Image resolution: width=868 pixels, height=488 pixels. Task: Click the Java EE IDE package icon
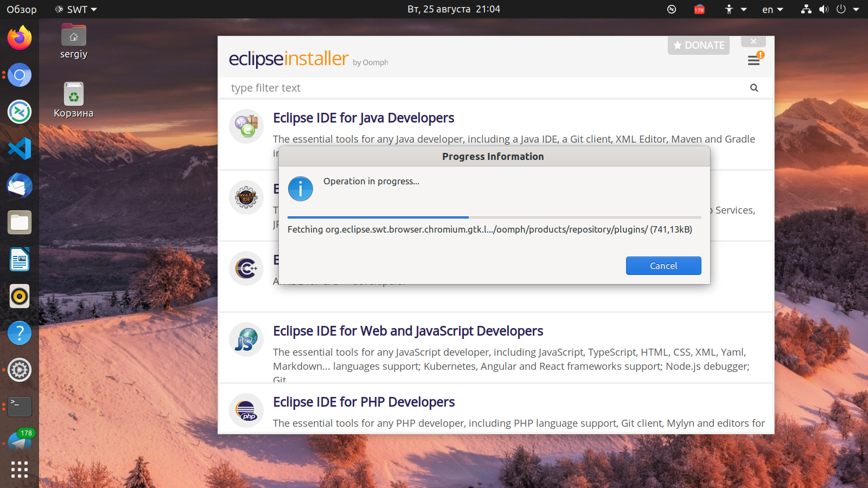click(x=246, y=197)
